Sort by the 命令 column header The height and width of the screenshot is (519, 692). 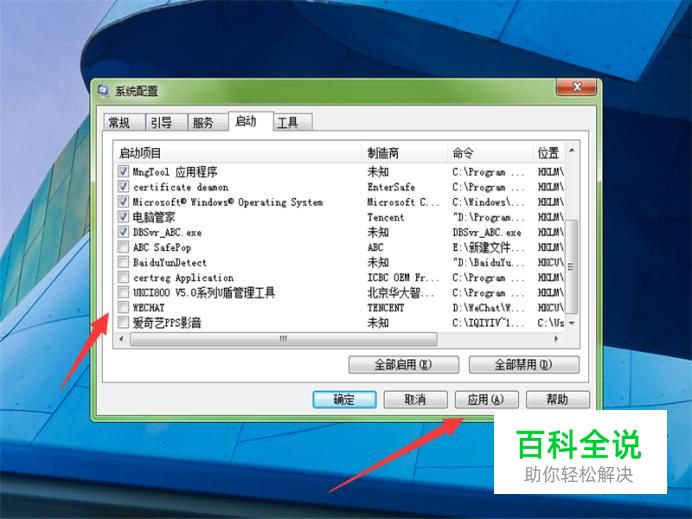coord(490,153)
